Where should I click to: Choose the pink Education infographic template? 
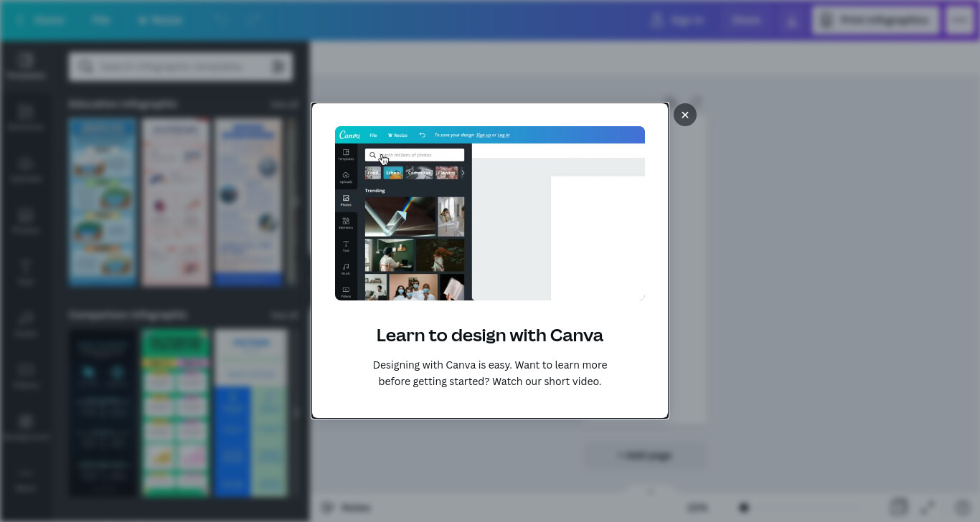(x=176, y=202)
